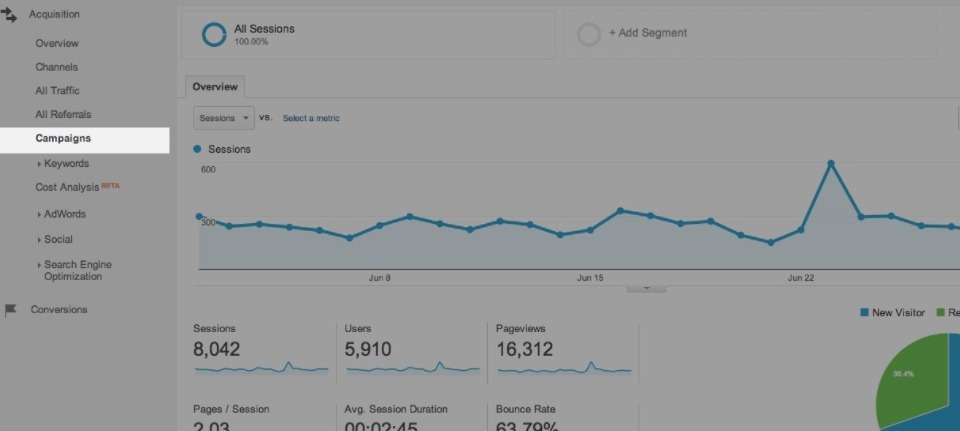Click the Jun 8 axis label
This screenshot has width=960, height=431.
380,278
